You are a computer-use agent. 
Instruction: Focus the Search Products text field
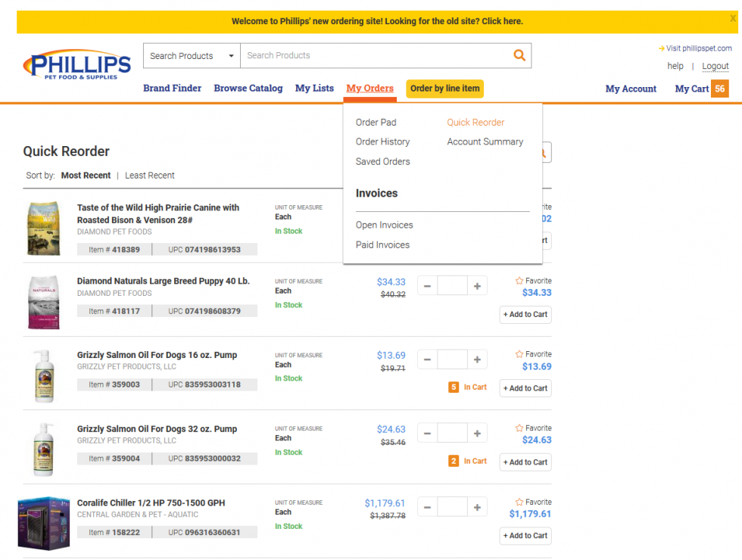tap(376, 55)
